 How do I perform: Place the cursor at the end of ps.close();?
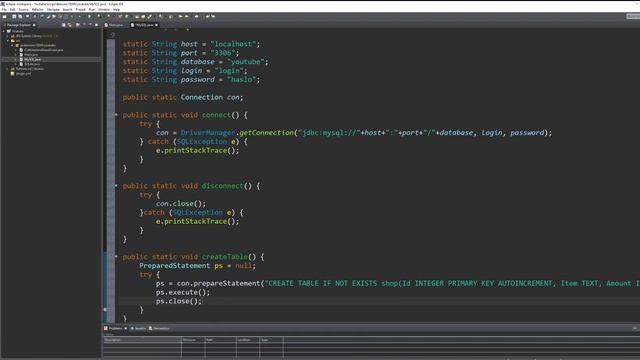click(202, 301)
